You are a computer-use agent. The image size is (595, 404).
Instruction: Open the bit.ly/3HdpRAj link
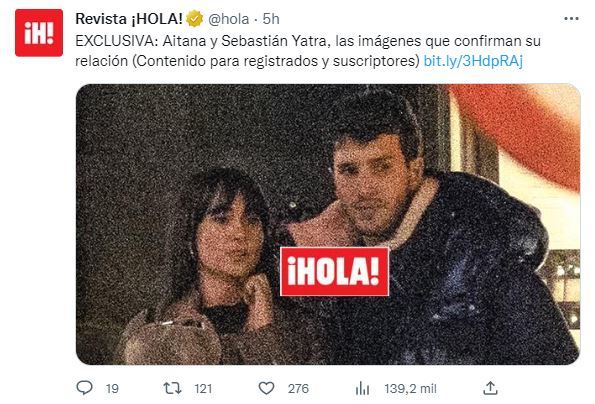point(473,61)
